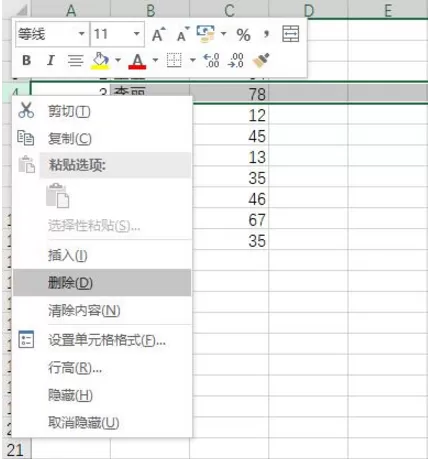
Task: Open accounting format dropdown arrow
Action: (x=223, y=34)
